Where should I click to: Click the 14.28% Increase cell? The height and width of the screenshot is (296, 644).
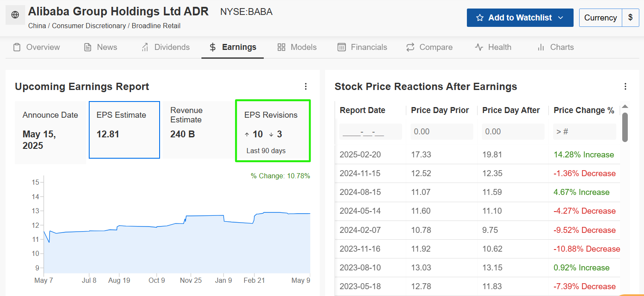click(584, 155)
